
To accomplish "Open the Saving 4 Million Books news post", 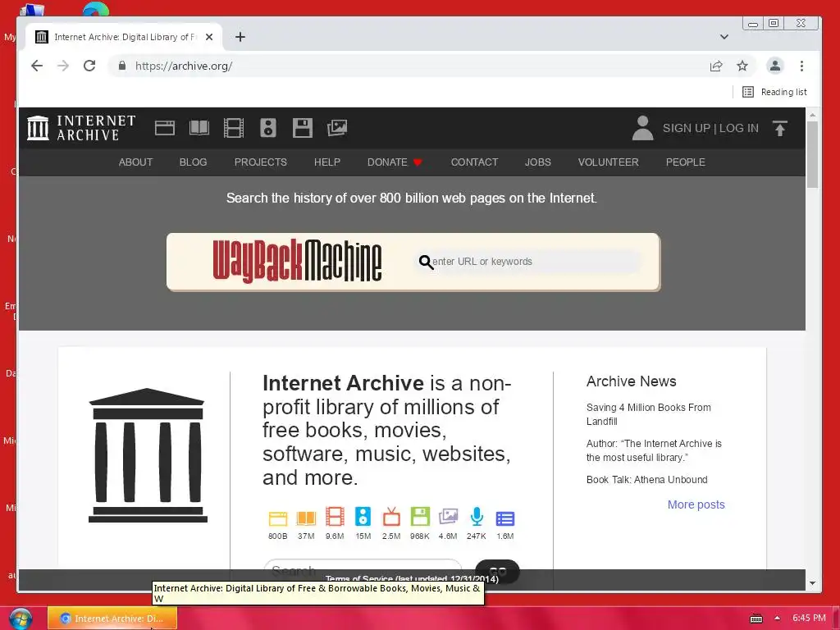I will [648, 414].
